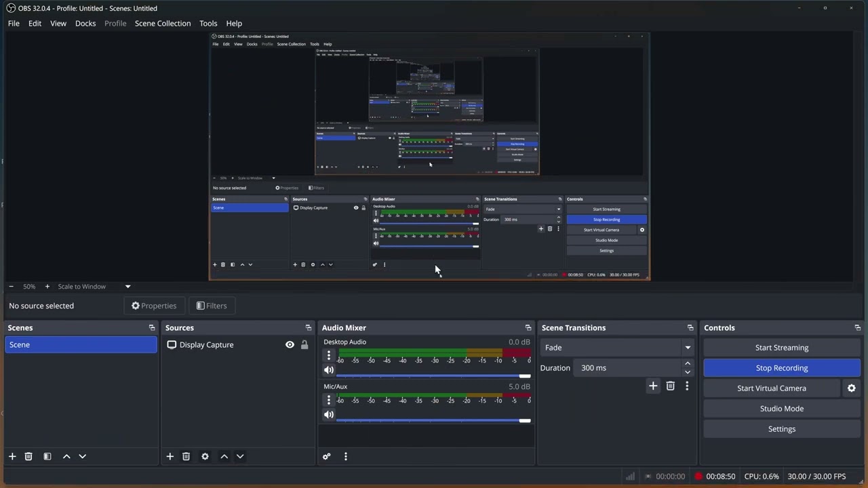Open the Scene Collection menu
This screenshot has width=868, height=488.
coord(163,23)
